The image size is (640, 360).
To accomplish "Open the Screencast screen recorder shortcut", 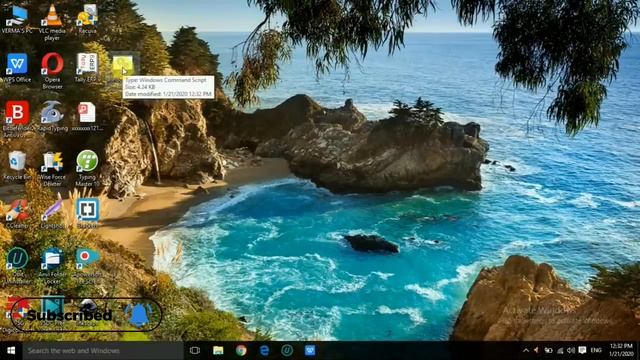I will [87, 265].
